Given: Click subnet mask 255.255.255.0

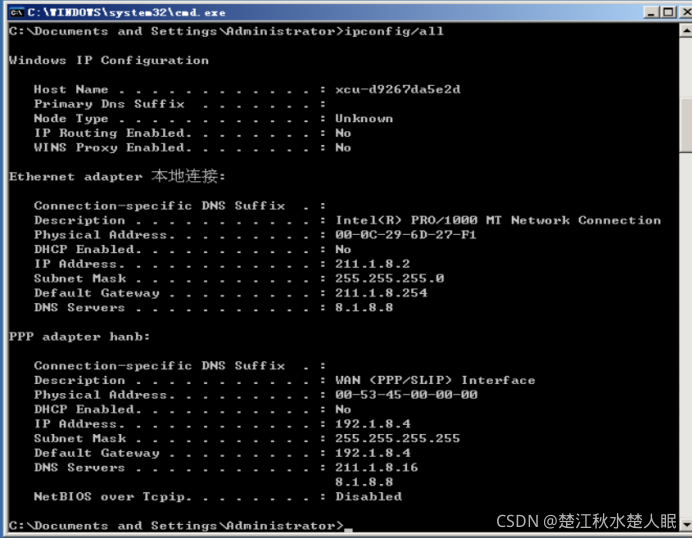Looking at the screenshot, I should pyautogui.click(x=389, y=278).
